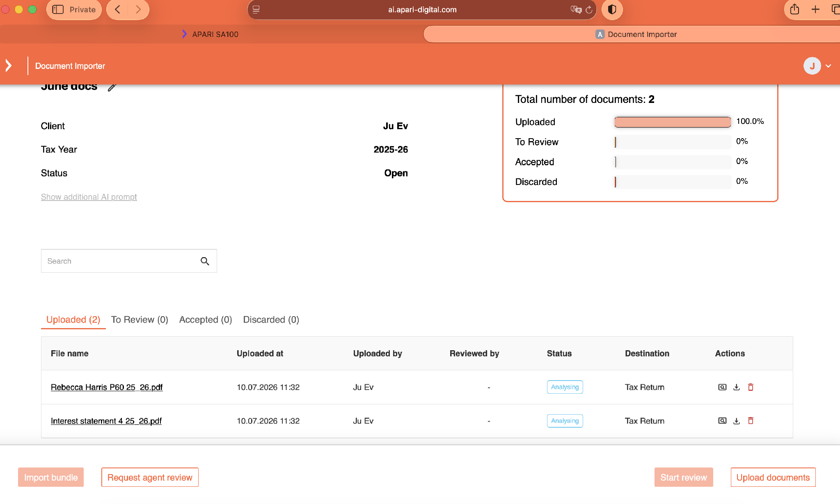Screen dimensions: 840x504
Task: Click the Status column header
Action: click(559, 353)
